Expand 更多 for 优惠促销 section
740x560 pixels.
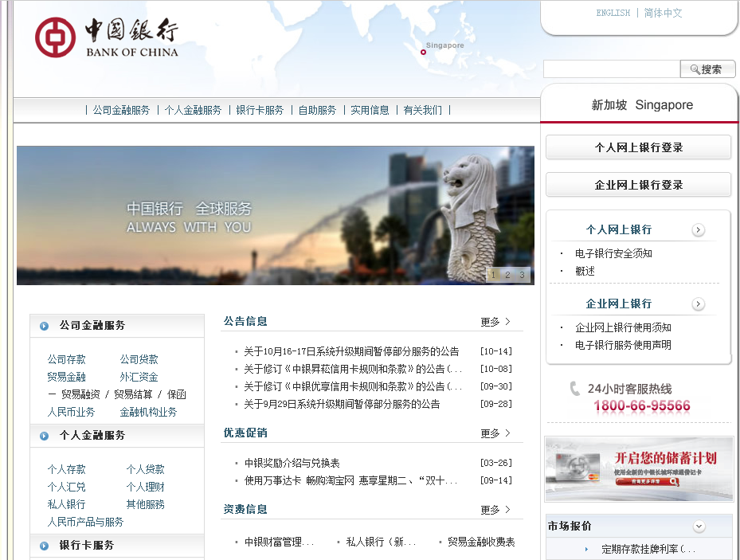coord(495,433)
